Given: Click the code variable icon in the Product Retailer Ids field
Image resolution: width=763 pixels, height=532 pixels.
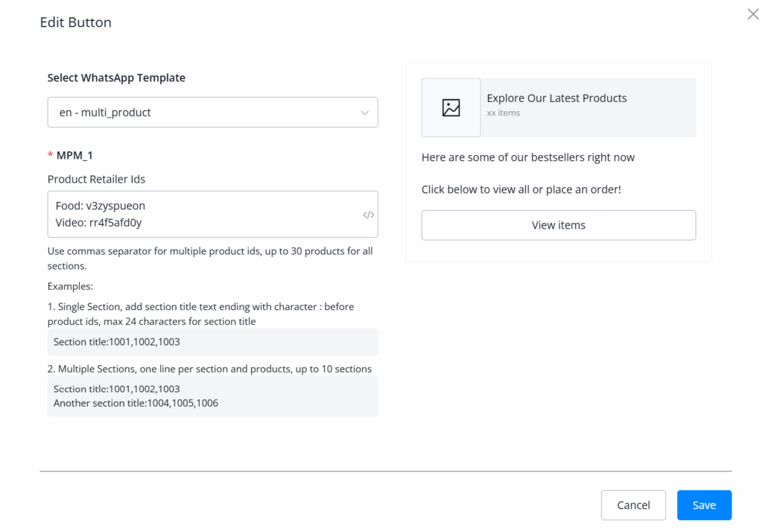Looking at the screenshot, I should pos(368,215).
